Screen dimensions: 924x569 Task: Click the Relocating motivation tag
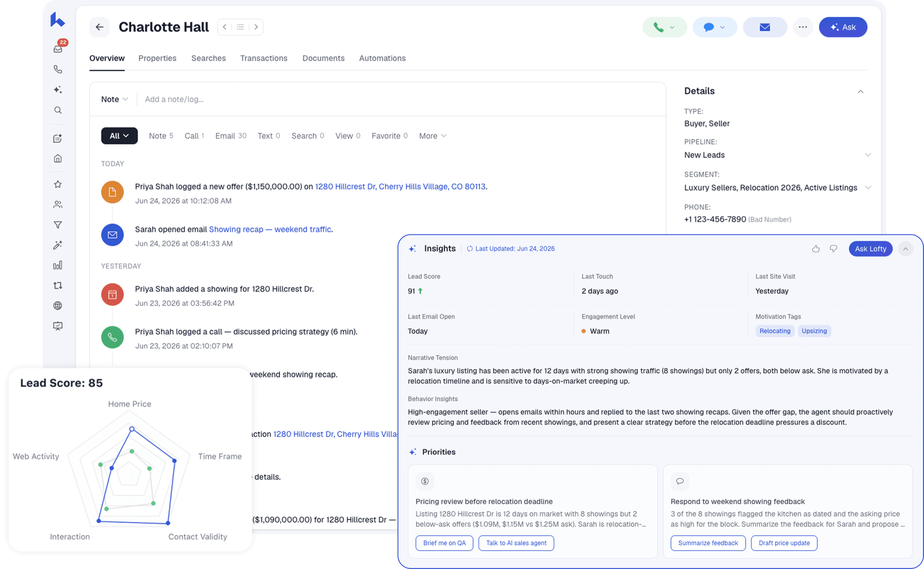(775, 331)
